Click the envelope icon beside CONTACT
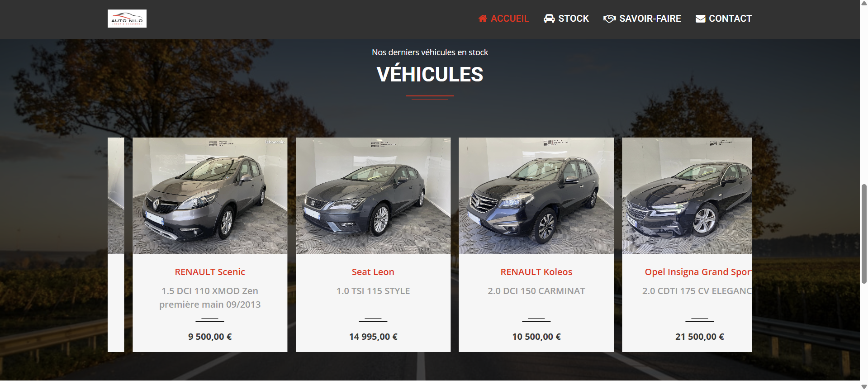This screenshot has width=868, height=390. [700, 19]
